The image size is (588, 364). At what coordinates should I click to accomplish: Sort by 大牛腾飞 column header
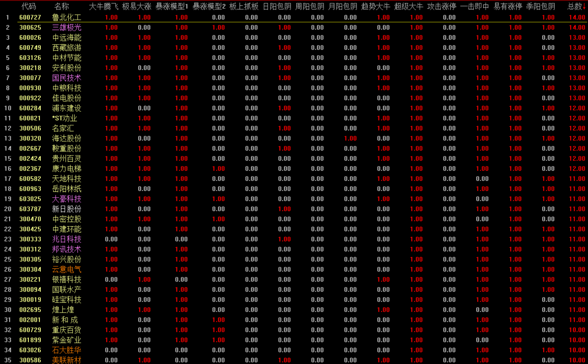click(x=103, y=6)
